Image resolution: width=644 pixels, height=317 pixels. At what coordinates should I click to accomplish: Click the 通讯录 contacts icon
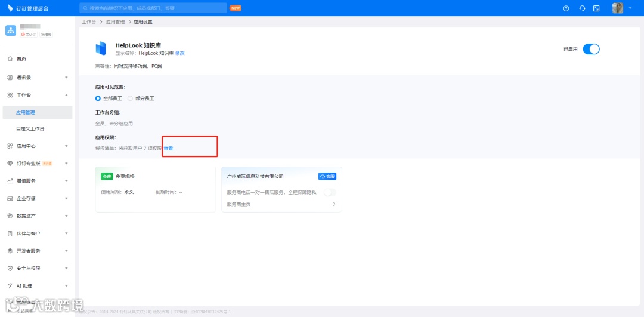click(x=10, y=77)
